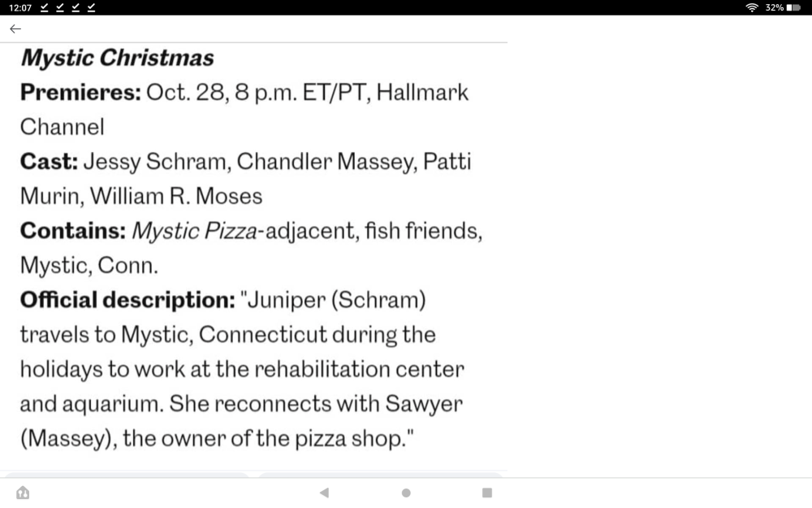Click the bold Cast label
The width and height of the screenshot is (812, 508).
[x=49, y=162]
